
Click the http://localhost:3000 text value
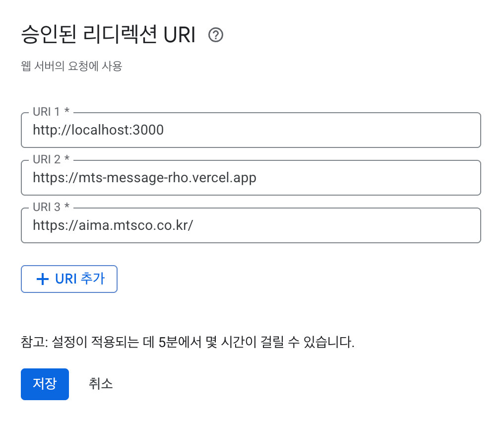tap(98, 130)
